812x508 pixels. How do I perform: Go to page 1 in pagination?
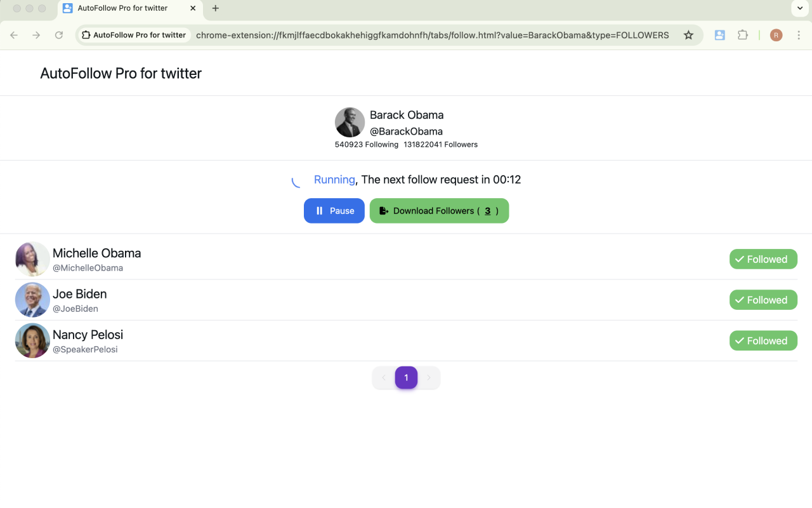[406, 377]
